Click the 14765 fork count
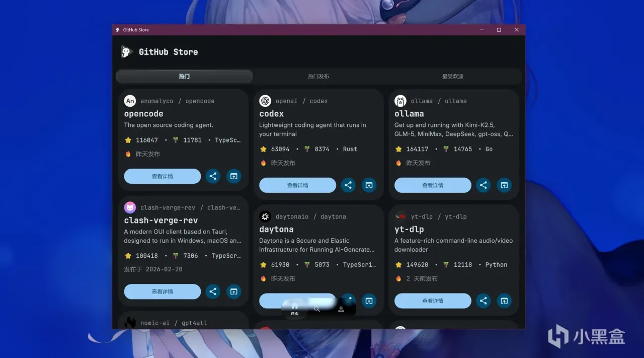The width and height of the screenshot is (644, 358). click(x=463, y=150)
